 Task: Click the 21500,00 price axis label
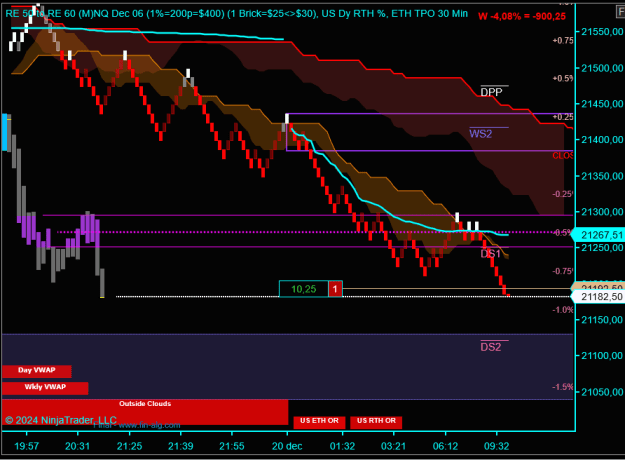(602, 68)
